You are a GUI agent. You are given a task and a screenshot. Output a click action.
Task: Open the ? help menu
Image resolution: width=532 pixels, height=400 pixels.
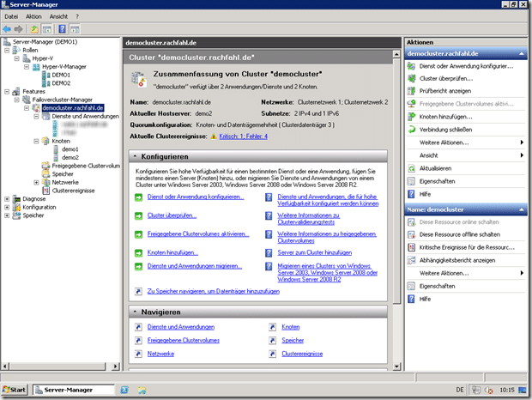[x=77, y=16]
